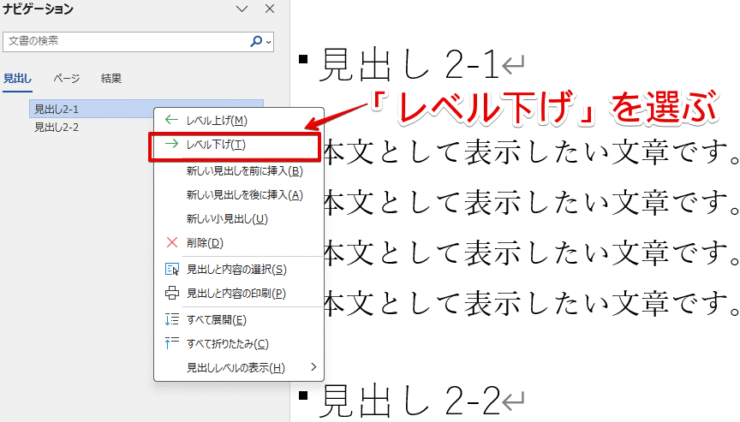Viewport: 740px width, 422px height.
Task: Choose 見出しと内容の印刷(P)
Action: [238, 294]
